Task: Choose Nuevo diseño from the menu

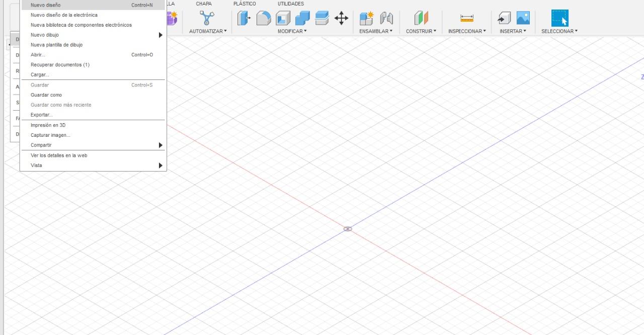Action: pos(93,5)
